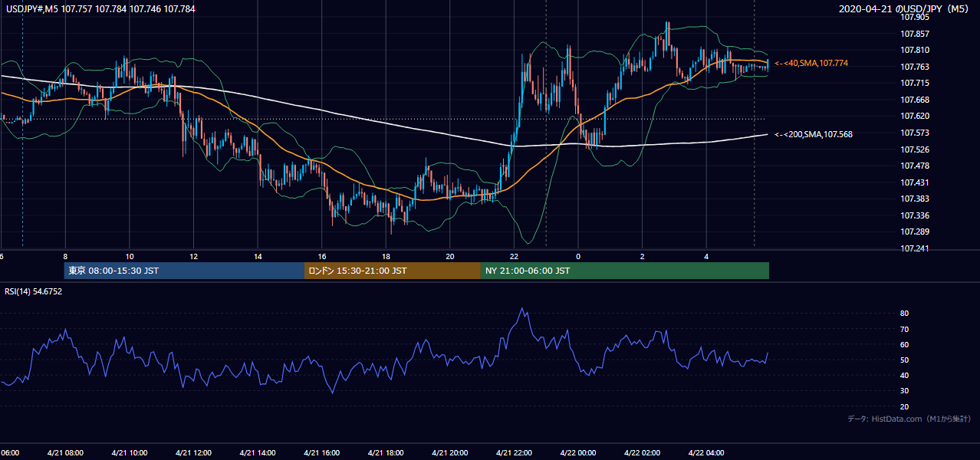Image resolution: width=980 pixels, height=460 pixels.
Task: Click bottom time label 4/21 14:00
Action: point(257,453)
